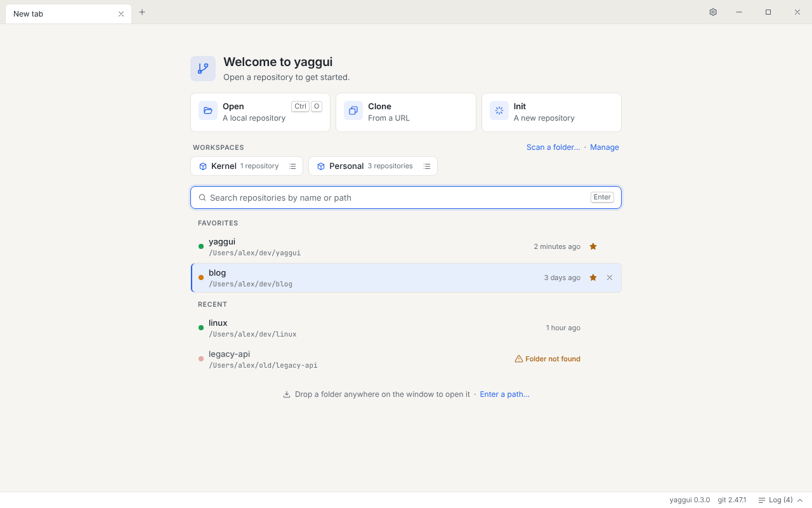This screenshot has height=508, width=812.
Task: Click the Ctrl shortcut key badge
Action: click(x=300, y=107)
